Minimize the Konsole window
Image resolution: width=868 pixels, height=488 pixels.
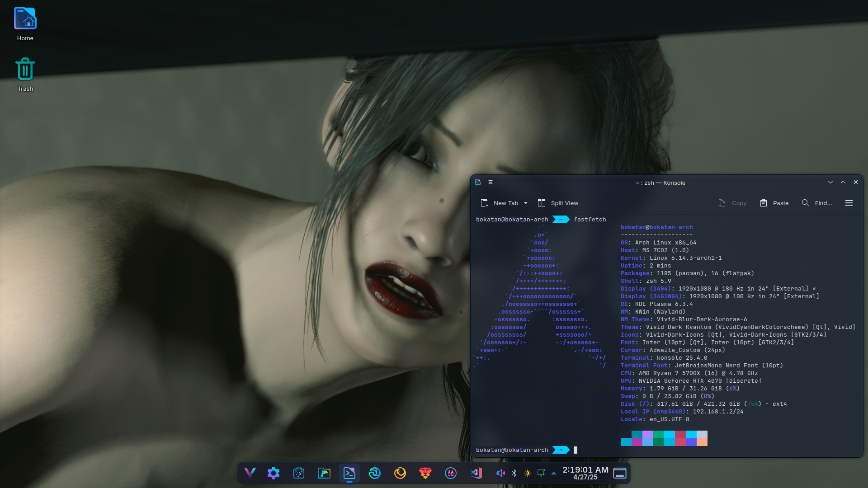coord(830,182)
